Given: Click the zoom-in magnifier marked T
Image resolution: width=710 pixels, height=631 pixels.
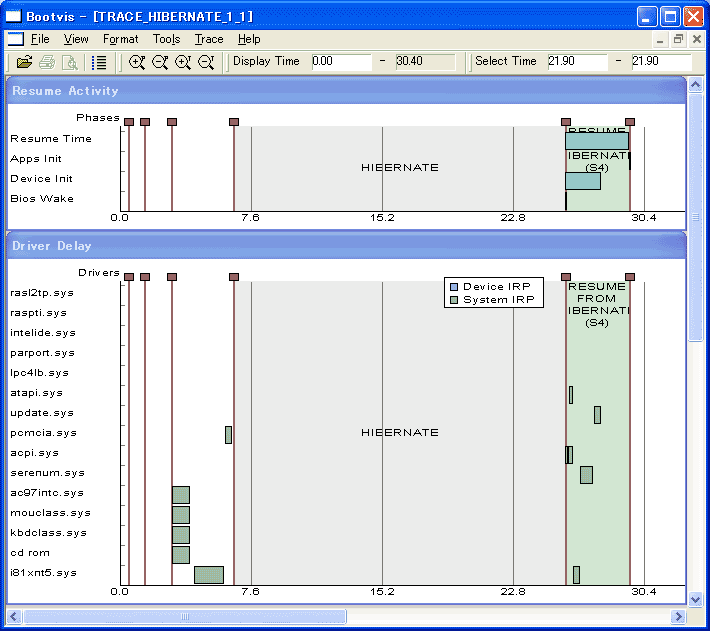Looking at the screenshot, I should [183, 62].
